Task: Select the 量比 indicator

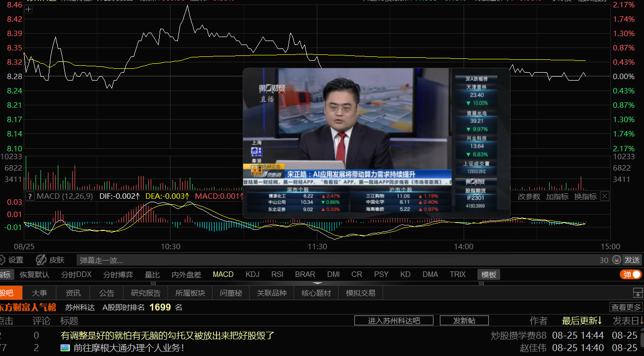Action: click(x=152, y=274)
